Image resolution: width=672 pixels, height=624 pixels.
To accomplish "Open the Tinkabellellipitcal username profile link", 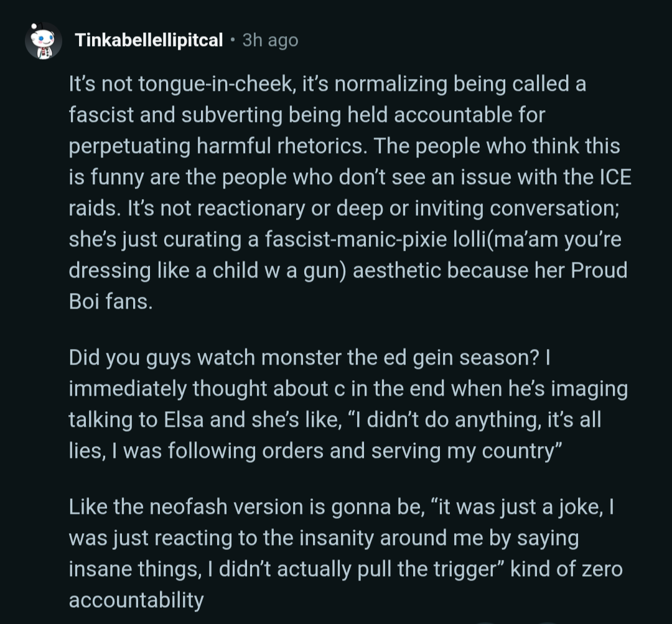I will [x=148, y=40].
